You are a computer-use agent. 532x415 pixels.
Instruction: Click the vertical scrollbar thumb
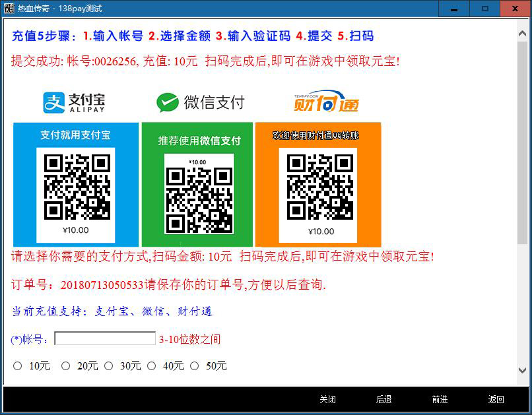pos(523,143)
